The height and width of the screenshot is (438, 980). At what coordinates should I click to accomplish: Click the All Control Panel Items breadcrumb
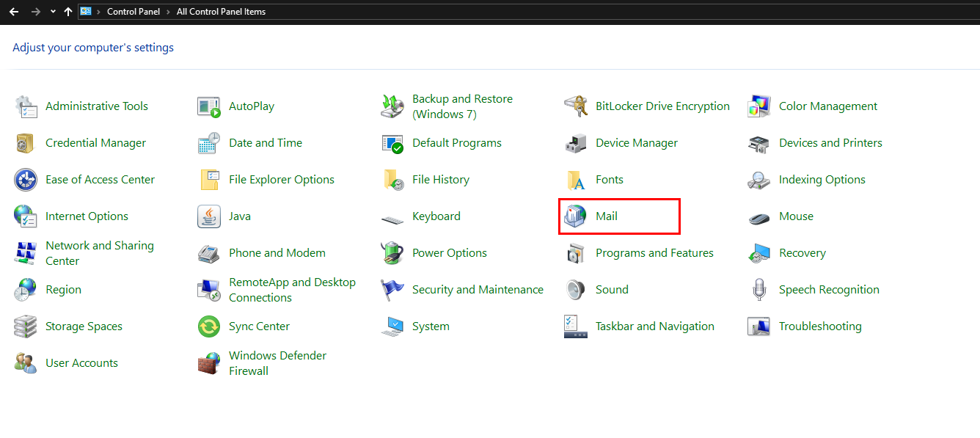coord(221,12)
